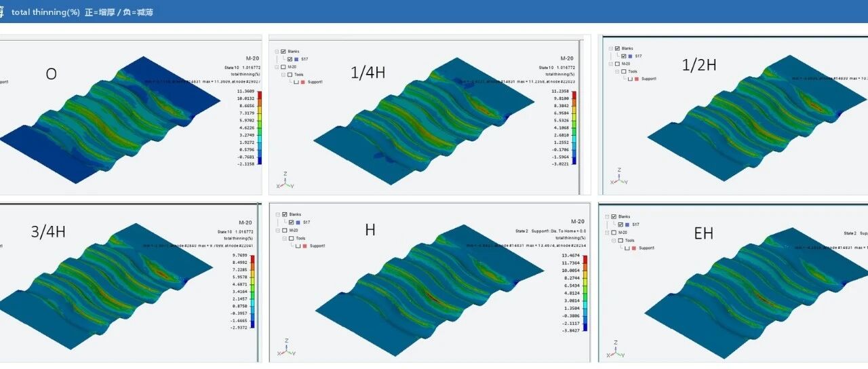
Task: Click the "total thinning(%)" header title
Action: 45,12
